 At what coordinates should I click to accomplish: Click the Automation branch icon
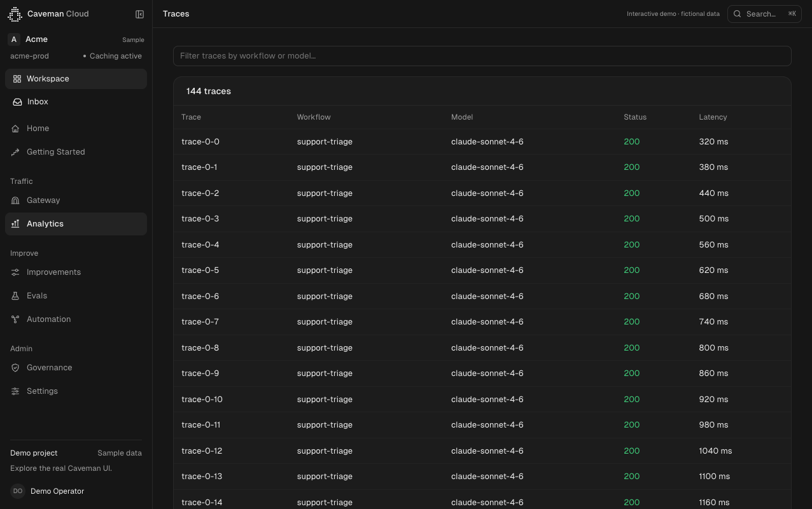(15, 319)
